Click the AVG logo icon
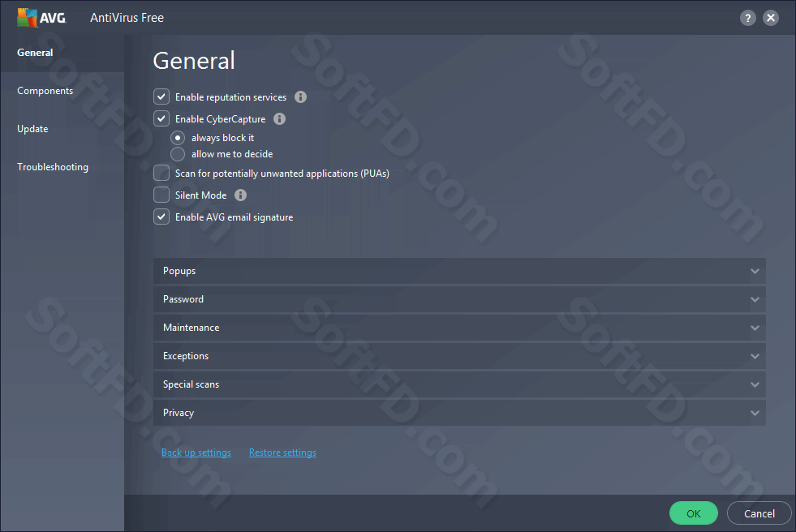Image resolution: width=796 pixels, height=532 pixels. pyautogui.click(x=41, y=18)
